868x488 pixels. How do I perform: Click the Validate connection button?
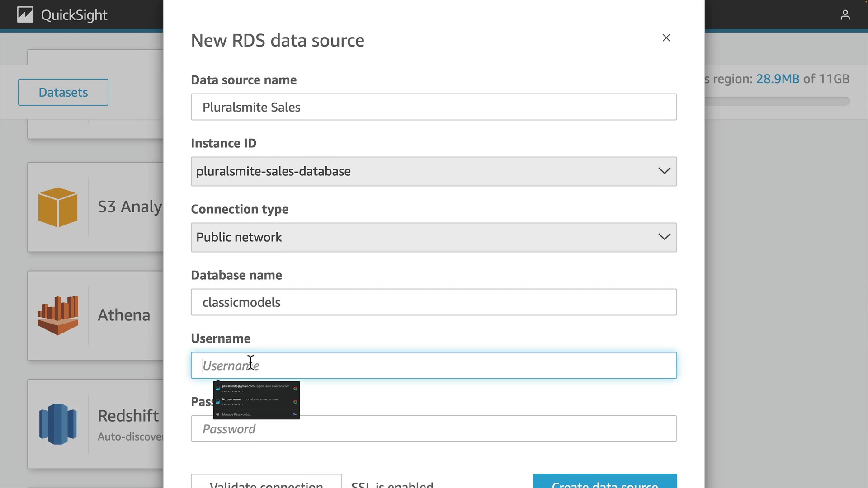click(x=266, y=483)
